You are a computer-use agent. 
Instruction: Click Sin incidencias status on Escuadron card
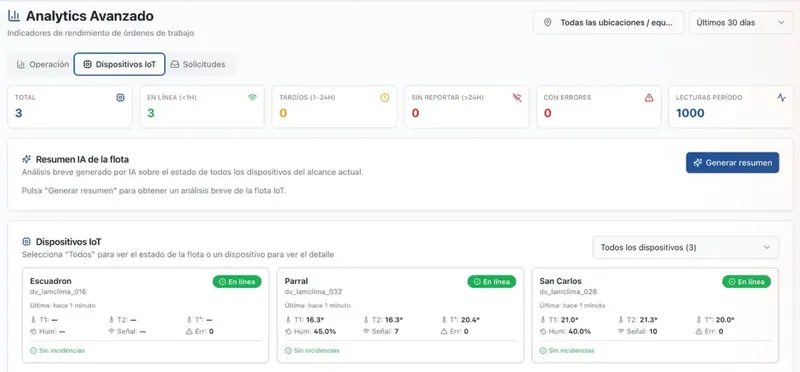58,351
